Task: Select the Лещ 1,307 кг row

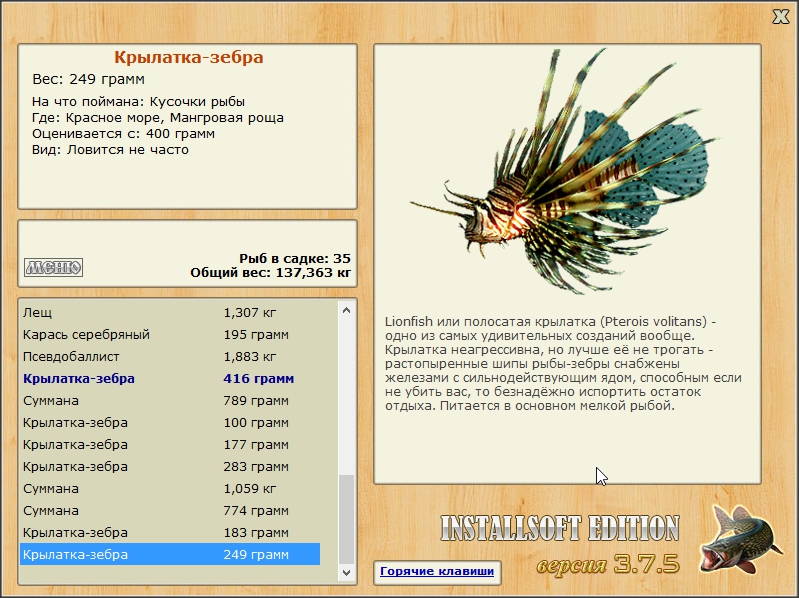Action: [x=170, y=313]
